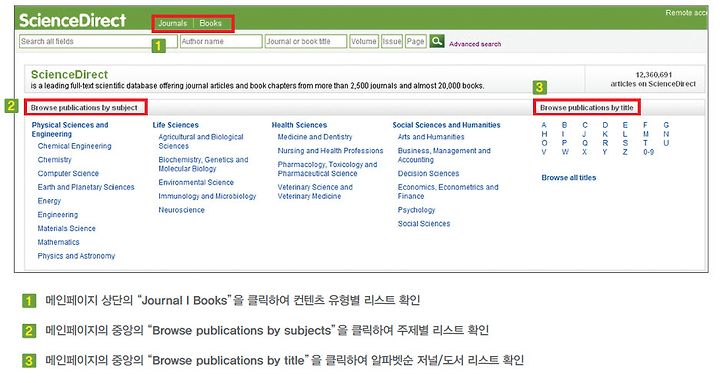
Task: Open the Mathematics subject
Action: pos(58,242)
